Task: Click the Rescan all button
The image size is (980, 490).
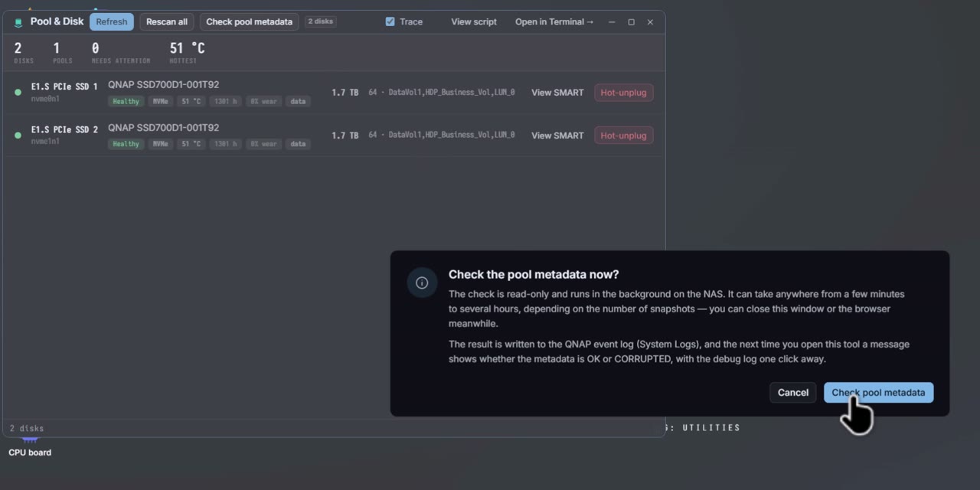Action: [167, 21]
